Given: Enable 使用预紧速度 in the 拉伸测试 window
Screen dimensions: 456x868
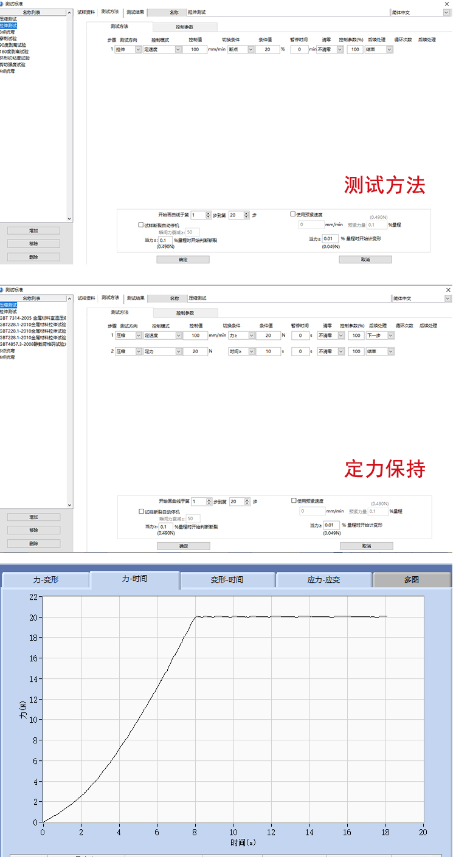Looking at the screenshot, I should [293, 214].
